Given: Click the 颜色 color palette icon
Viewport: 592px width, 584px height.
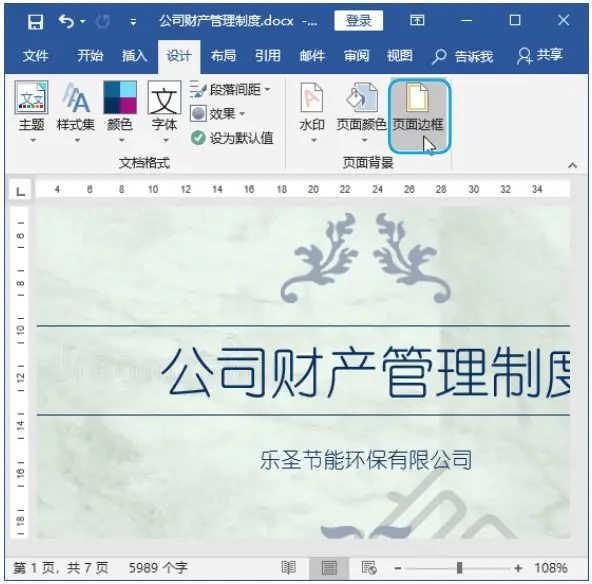Looking at the screenshot, I should [x=120, y=97].
